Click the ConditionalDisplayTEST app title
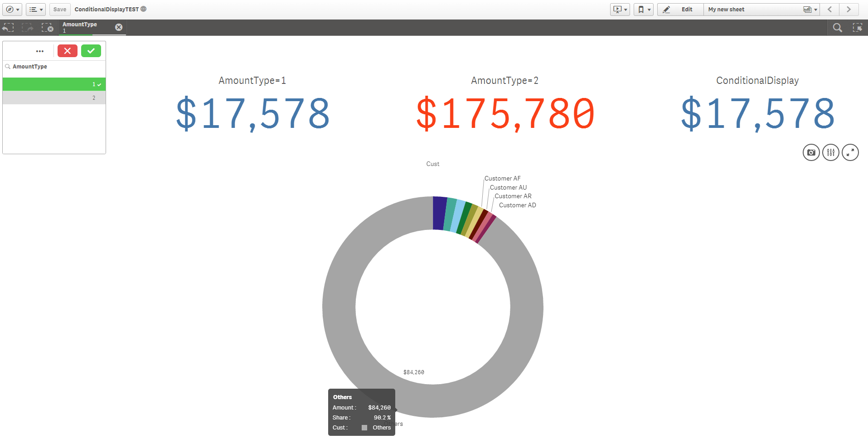 click(x=107, y=9)
